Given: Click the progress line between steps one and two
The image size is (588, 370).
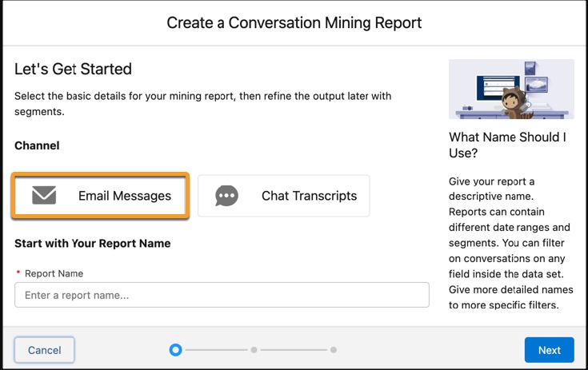Looking at the screenshot, I should click(x=216, y=350).
